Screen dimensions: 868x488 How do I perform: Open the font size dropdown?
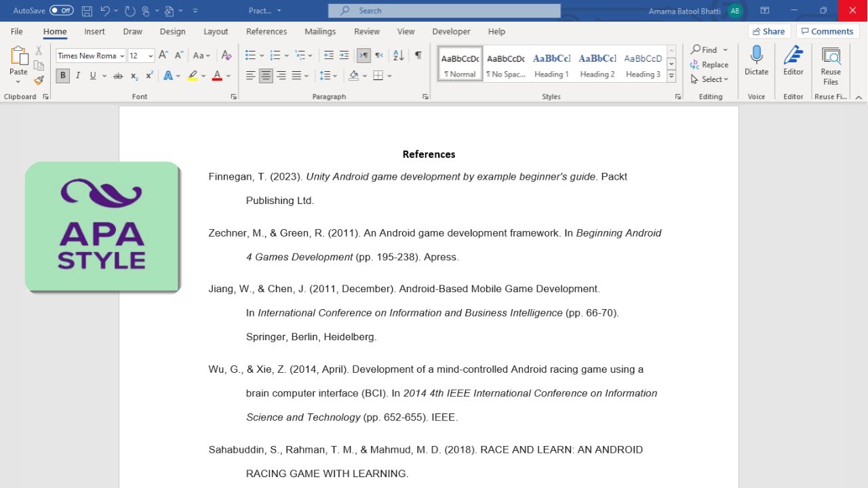coord(151,56)
